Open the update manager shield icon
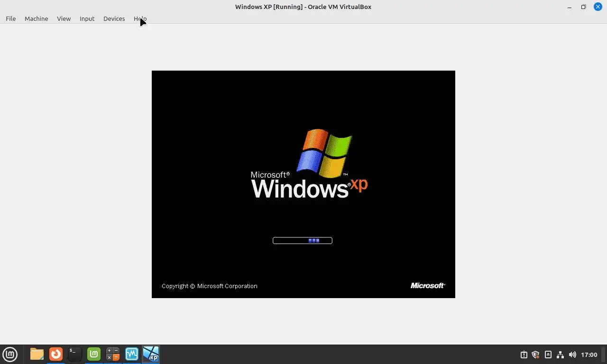The height and width of the screenshot is (364, 607). (536, 355)
